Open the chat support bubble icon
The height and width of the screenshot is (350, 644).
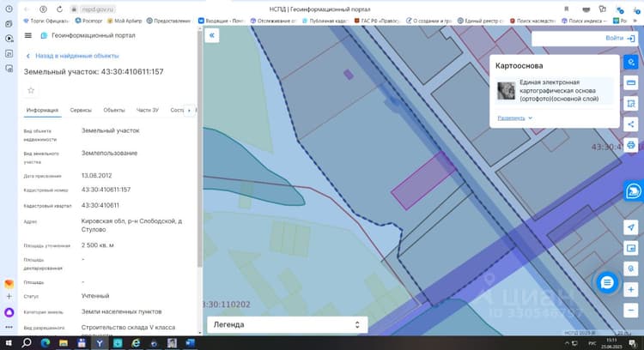(607, 282)
